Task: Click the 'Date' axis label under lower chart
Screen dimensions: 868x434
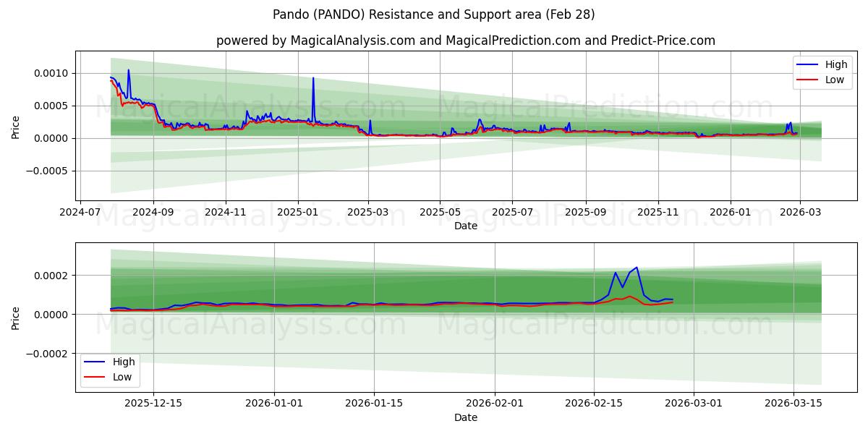Action: (x=466, y=417)
